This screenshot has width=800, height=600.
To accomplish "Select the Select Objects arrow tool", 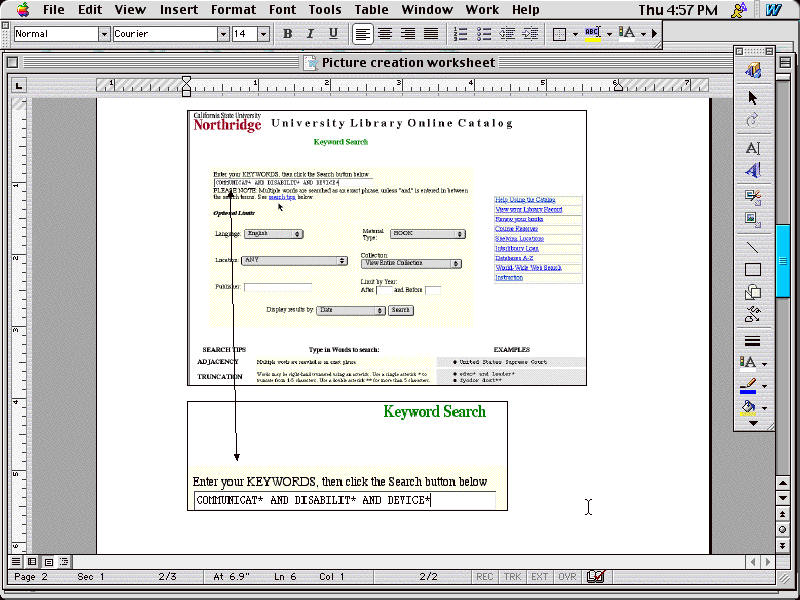I will [x=753, y=97].
